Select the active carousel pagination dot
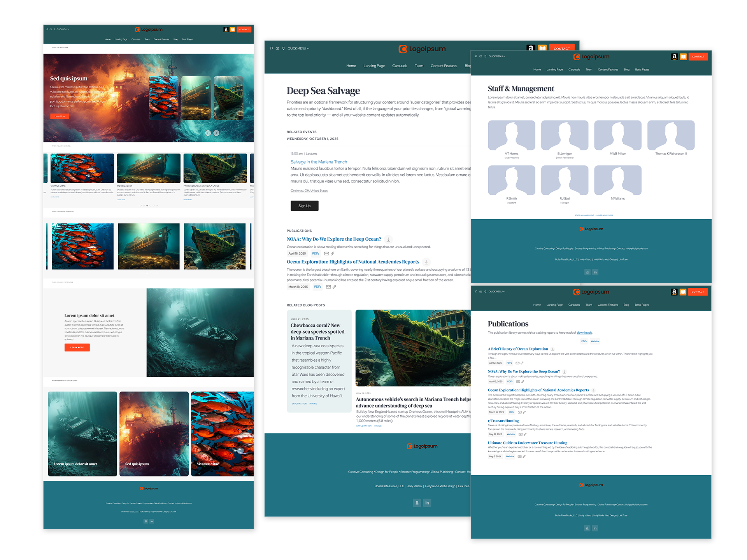747x560 pixels. [x=147, y=206]
